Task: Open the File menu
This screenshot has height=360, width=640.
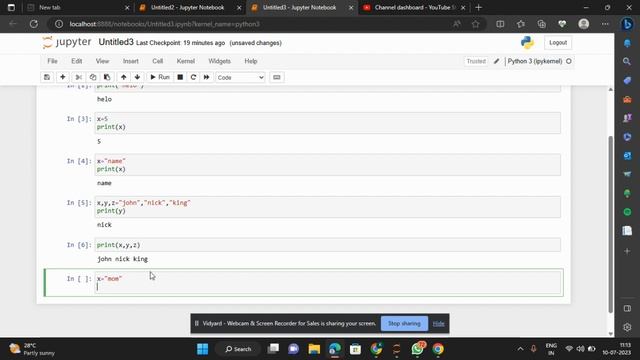Action: coord(52,61)
